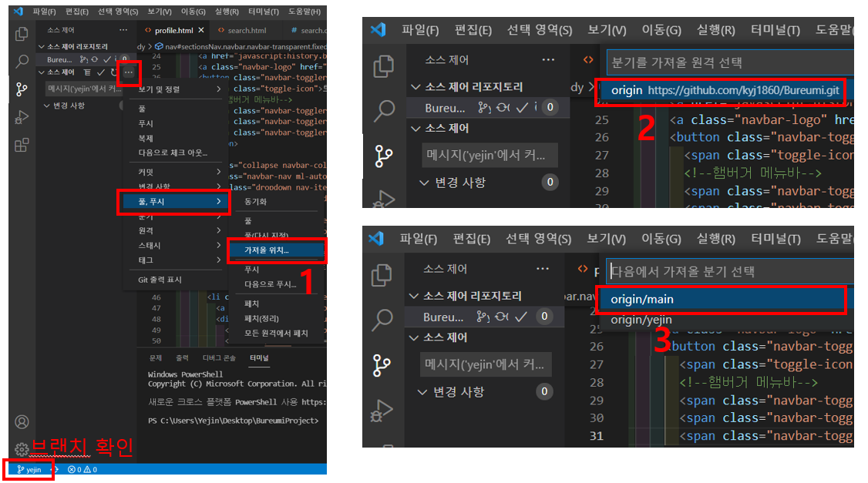Open Run and Debug in the left window

(22, 117)
